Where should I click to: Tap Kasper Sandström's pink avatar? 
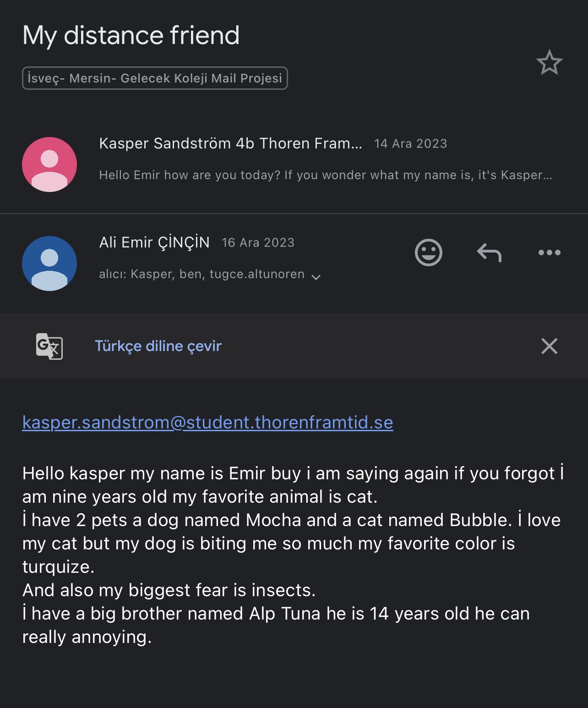pos(49,165)
